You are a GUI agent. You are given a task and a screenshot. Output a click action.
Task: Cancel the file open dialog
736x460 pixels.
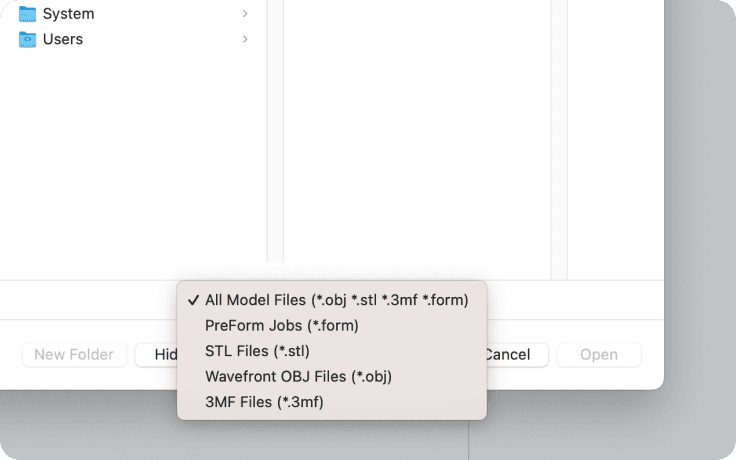(517, 354)
